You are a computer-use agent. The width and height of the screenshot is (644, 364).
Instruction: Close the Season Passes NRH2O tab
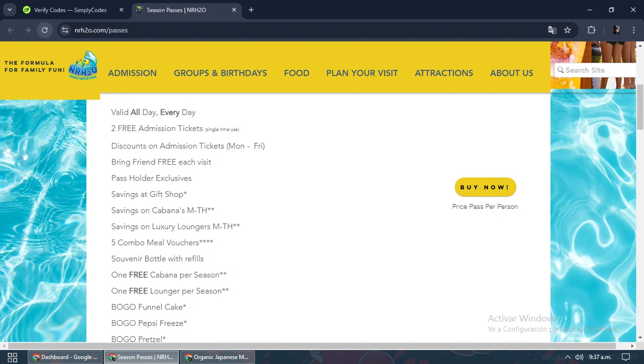click(x=234, y=10)
